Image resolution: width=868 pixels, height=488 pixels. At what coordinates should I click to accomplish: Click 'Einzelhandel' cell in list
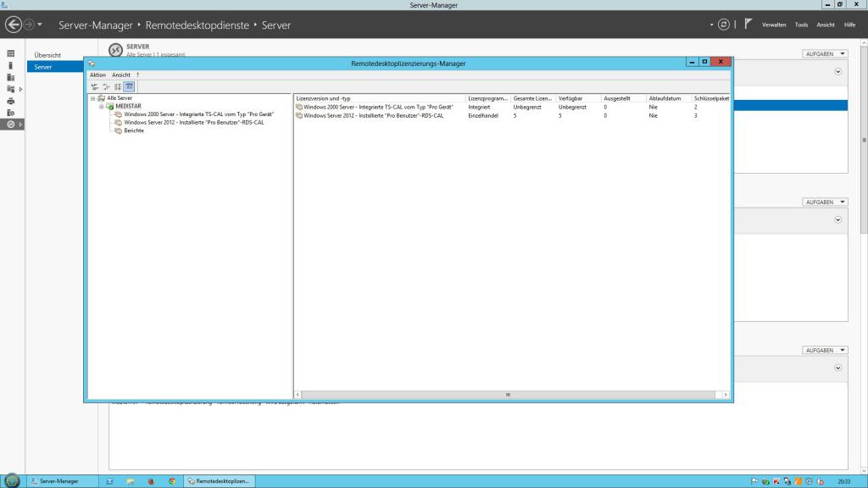coord(483,115)
